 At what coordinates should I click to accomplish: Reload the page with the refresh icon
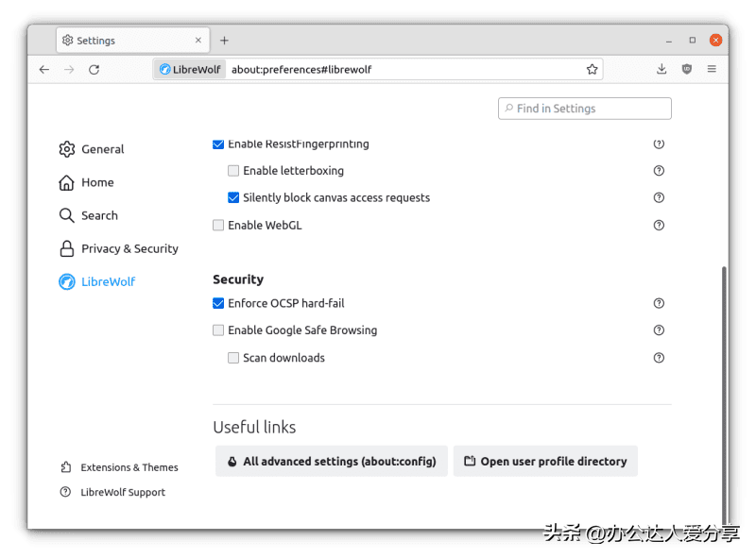(94, 69)
